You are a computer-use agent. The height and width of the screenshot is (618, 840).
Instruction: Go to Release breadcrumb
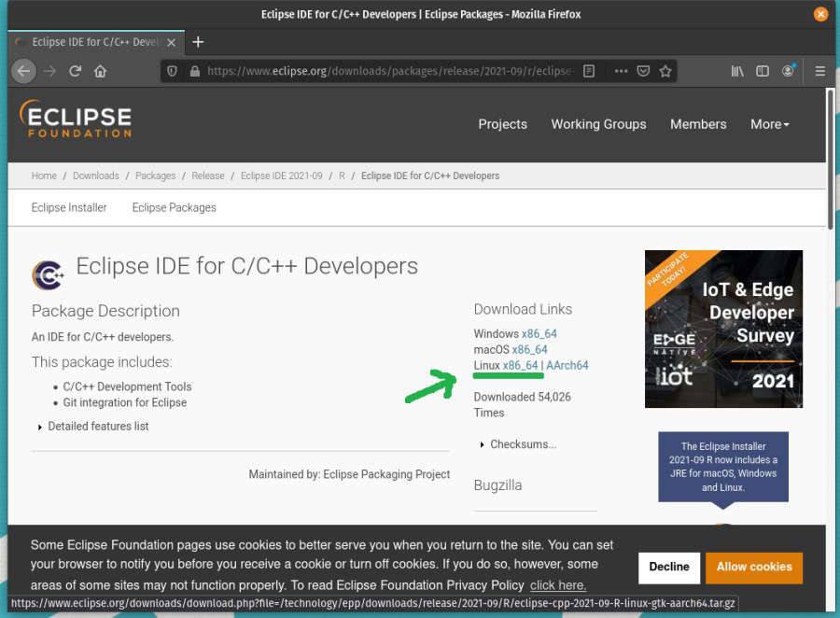pos(208,176)
